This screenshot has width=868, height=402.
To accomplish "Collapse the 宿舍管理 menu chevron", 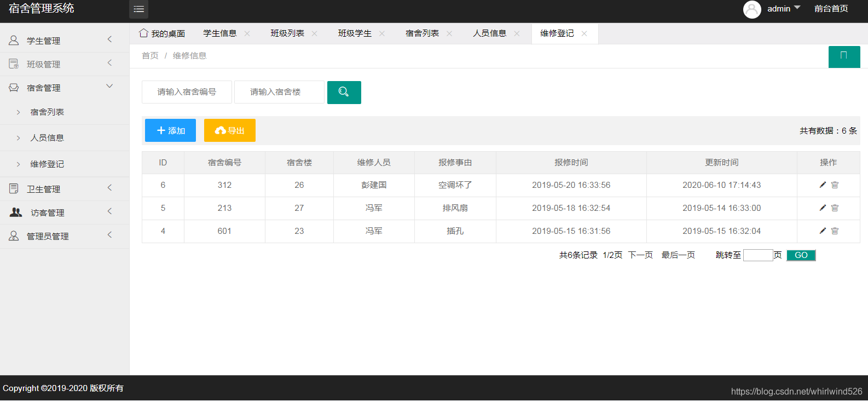I will point(109,86).
